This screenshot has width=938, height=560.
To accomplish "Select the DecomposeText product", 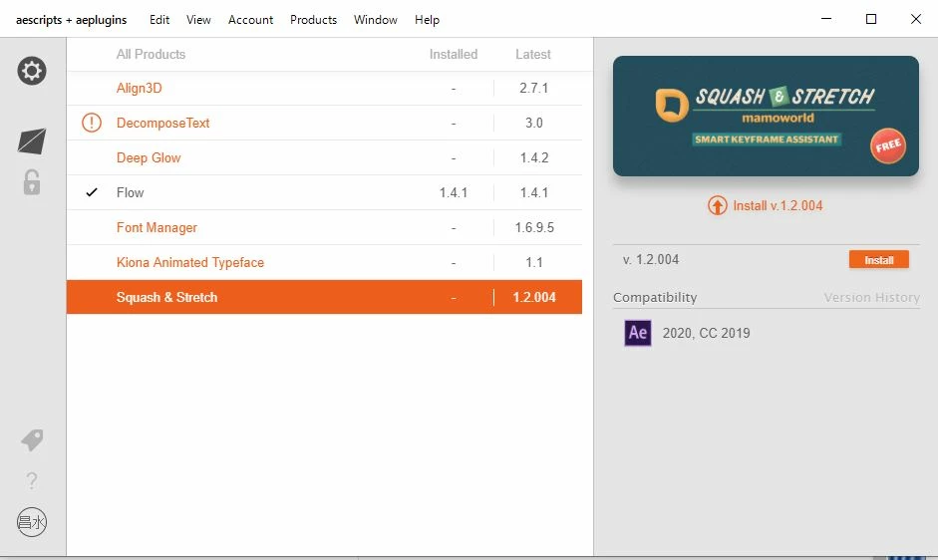I will (162, 123).
